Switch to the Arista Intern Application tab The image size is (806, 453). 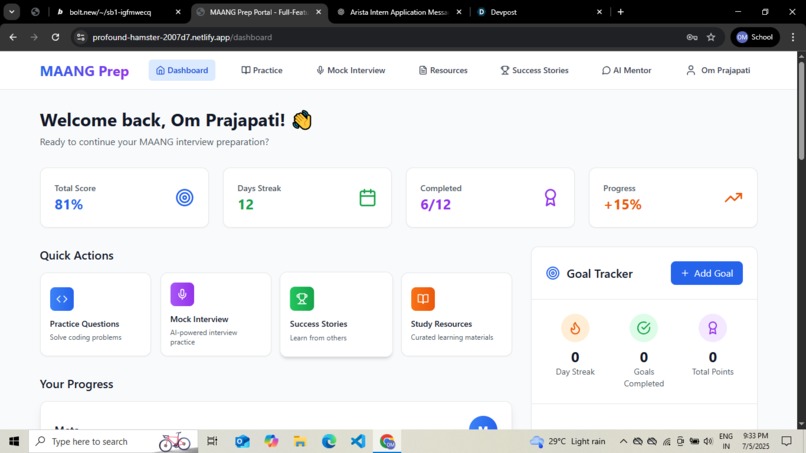click(398, 12)
